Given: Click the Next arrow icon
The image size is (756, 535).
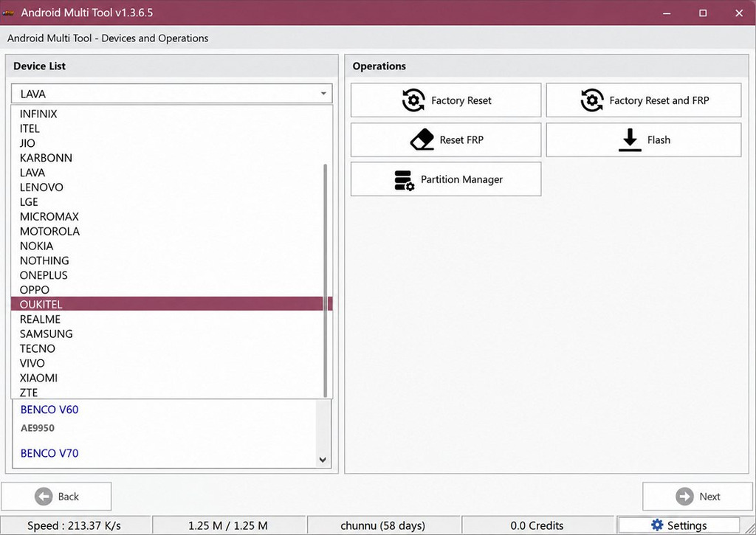Looking at the screenshot, I should point(684,497).
